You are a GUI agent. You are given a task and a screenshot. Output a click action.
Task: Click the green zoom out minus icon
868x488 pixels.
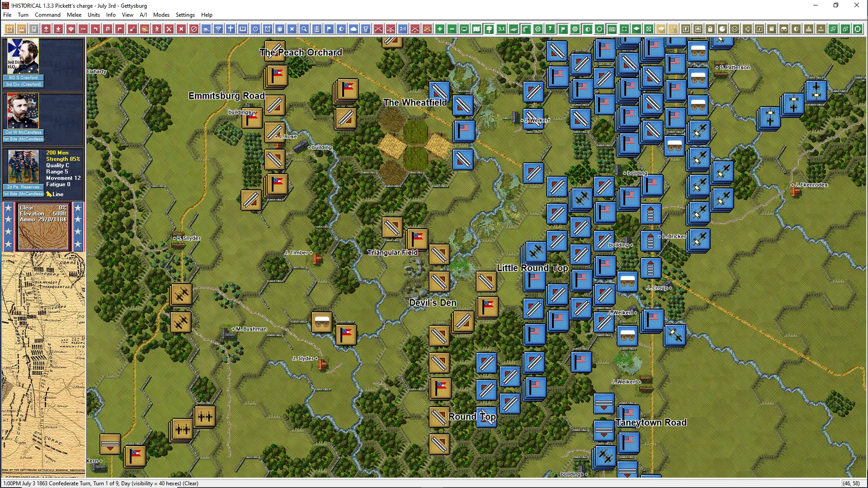tap(452, 29)
